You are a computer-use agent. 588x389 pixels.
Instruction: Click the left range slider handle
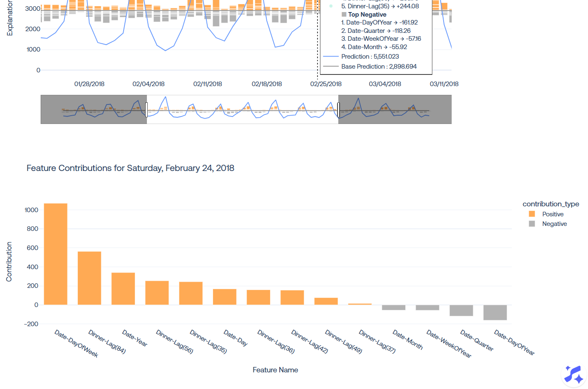(x=146, y=109)
